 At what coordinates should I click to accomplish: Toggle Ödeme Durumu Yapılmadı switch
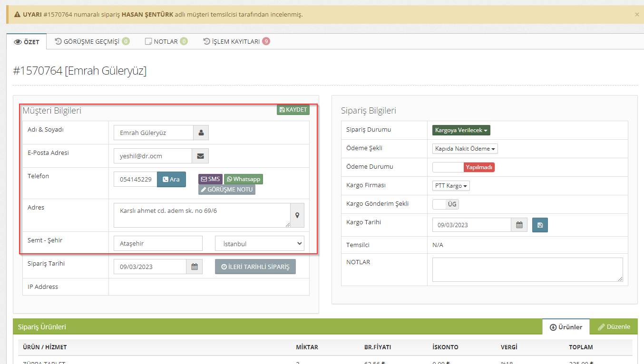tap(463, 167)
